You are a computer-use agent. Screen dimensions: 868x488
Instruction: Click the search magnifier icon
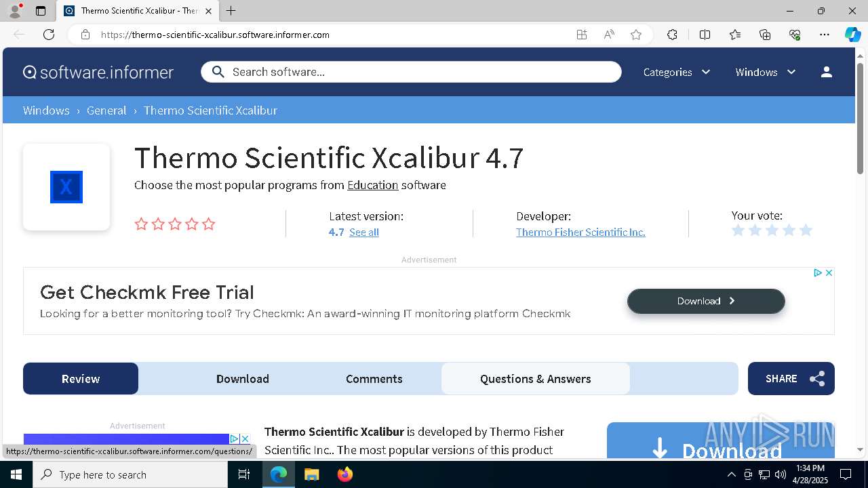point(218,72)
